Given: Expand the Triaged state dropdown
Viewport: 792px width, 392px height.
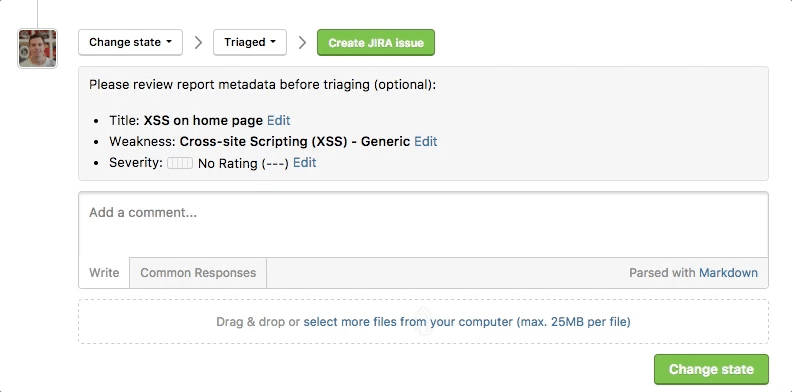Looking at the screenshot, I should (x=250, y=42).
